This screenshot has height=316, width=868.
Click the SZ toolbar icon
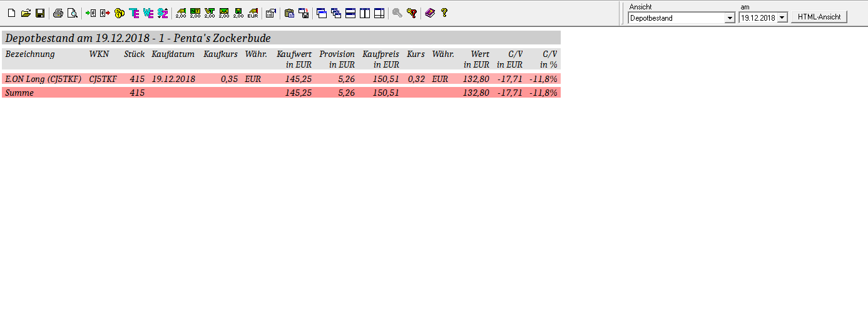[x=163, y=13]
